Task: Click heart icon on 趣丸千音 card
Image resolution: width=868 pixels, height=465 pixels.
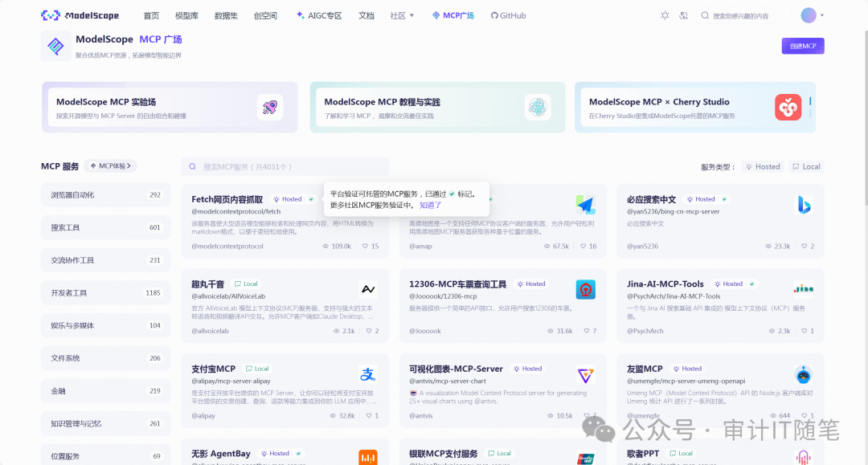Action: 369,331
